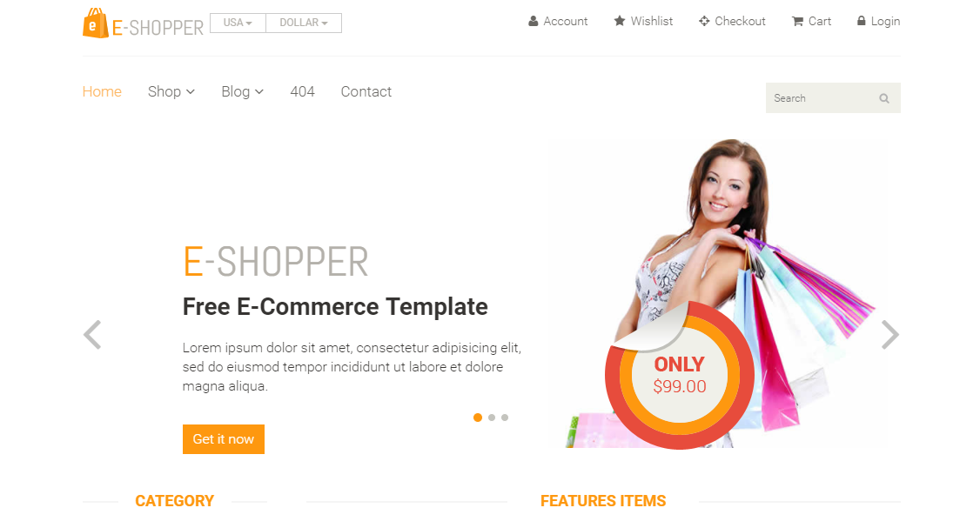Viewport: 980px width, 528px height.
Task: Select the second carousel indicator dot
Action: click(x=492, y=418)
